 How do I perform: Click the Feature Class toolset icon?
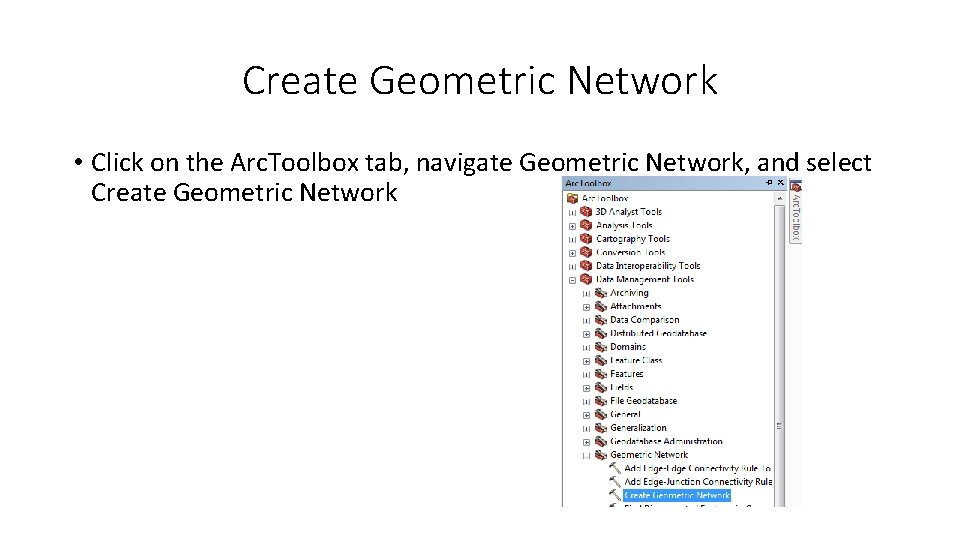pyautogui.click(x=601, y=361)
